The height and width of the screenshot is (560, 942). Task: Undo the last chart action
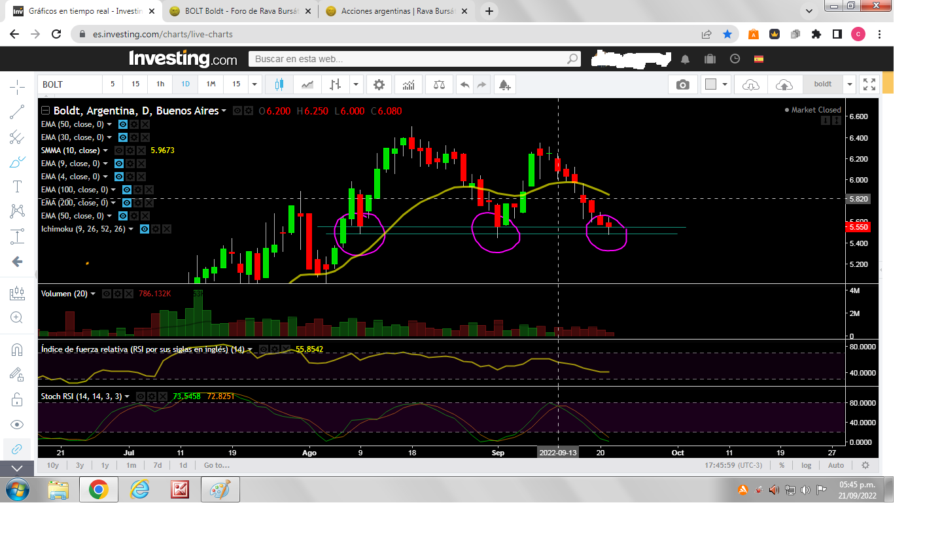464,84
